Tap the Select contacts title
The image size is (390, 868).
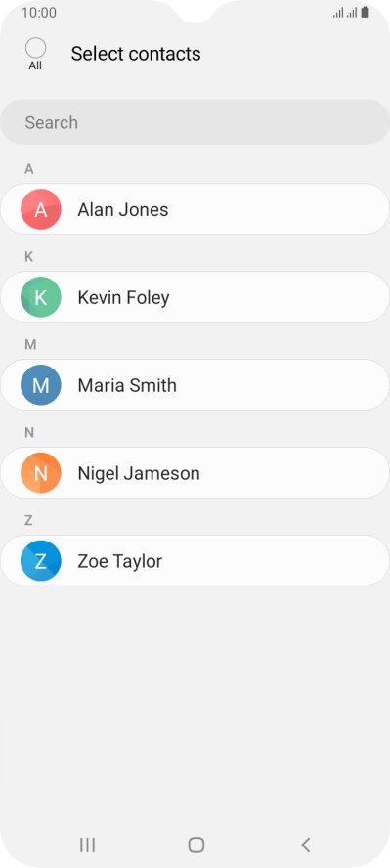pyautogui.click(x=136, y=54)
